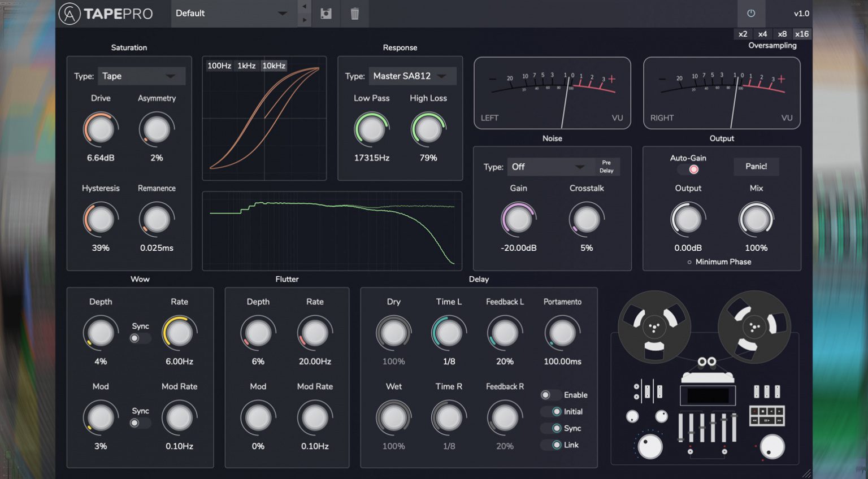Go to previous preset arrow

click(305, 6)
